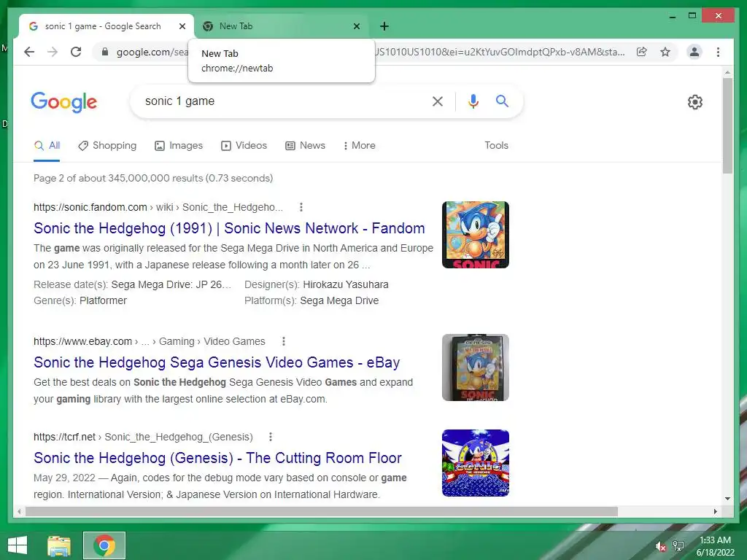The image size is (747, 560).
Task: Click the network tray icon
Action: point(678,546)
